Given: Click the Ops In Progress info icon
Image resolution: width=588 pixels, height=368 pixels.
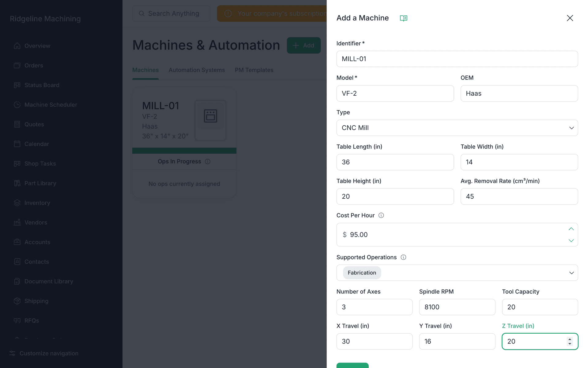Looking at the screenshot, I should (x=208, y=162).
